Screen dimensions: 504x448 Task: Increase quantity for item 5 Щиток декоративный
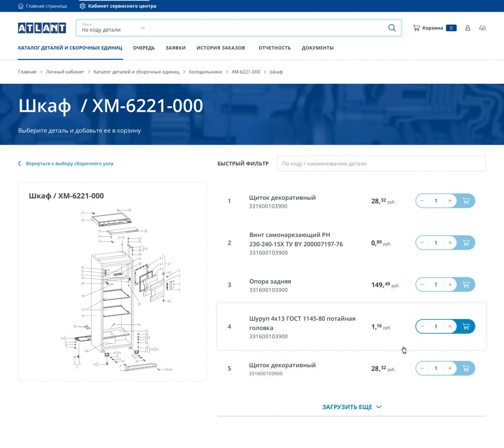pos(450,368)
